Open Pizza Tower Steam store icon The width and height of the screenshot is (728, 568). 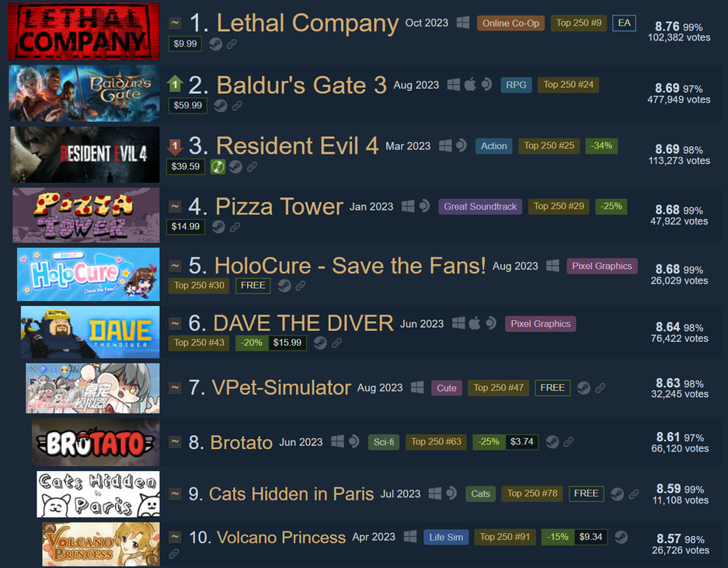218,227
